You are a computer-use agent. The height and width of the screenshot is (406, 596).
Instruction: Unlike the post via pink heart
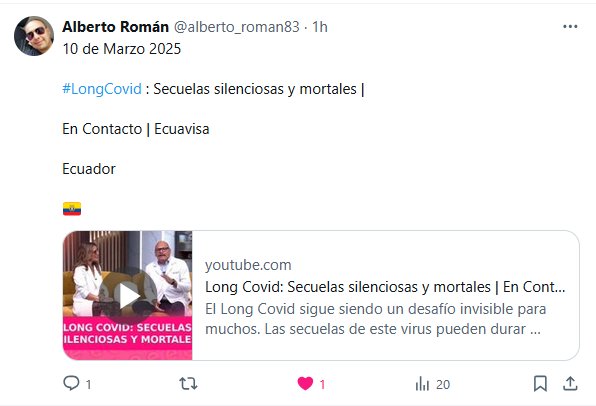(305, 384)
